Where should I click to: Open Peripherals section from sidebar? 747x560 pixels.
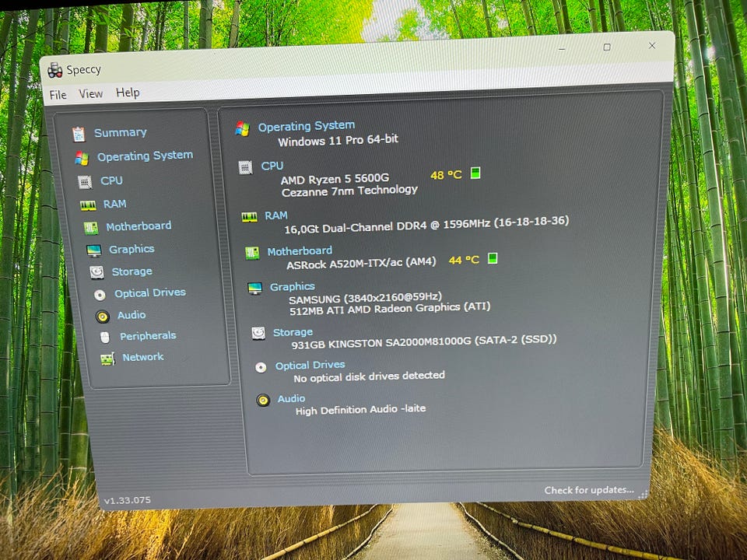point(148,336)
